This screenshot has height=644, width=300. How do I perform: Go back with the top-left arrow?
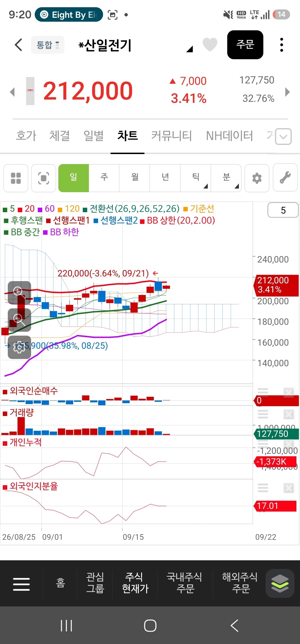[18, 45]
